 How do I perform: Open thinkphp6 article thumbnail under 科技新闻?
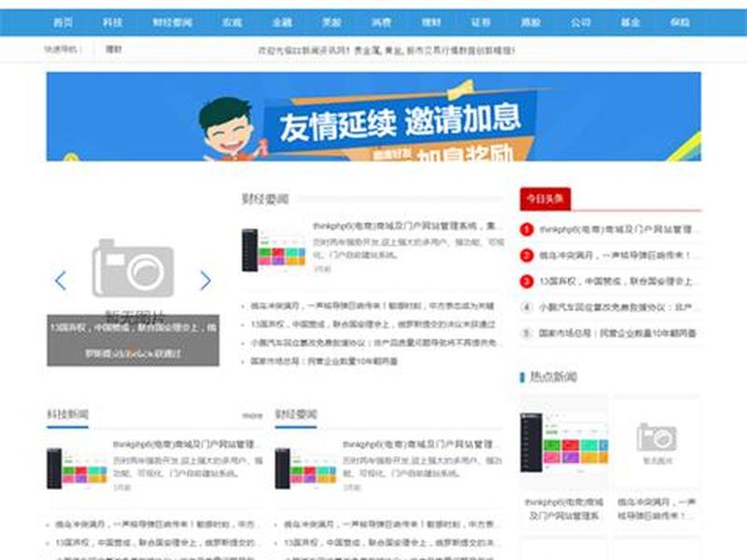pos(78,469)
